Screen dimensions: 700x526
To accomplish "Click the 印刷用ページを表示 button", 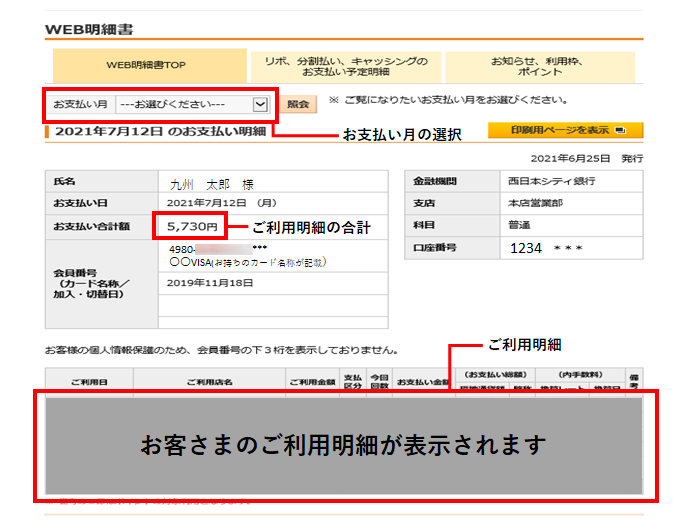I will click(x=565, y=130).
